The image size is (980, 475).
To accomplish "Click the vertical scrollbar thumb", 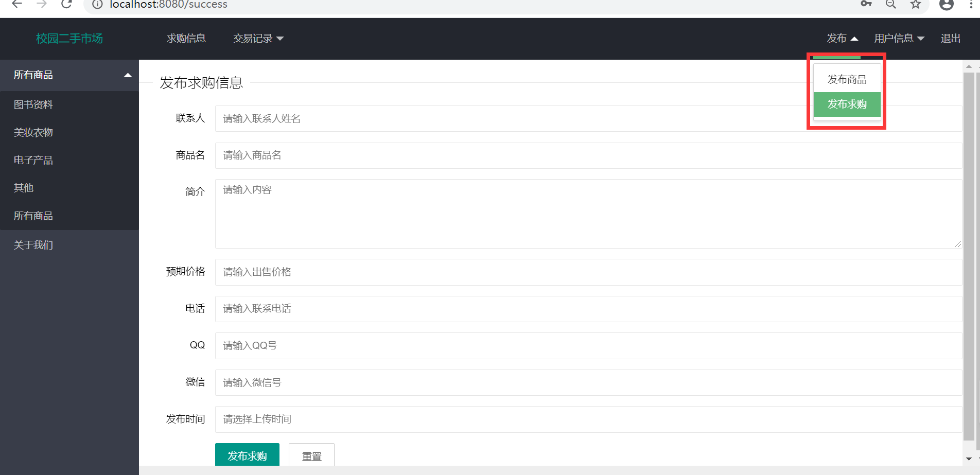I will [x=969, y=256].
